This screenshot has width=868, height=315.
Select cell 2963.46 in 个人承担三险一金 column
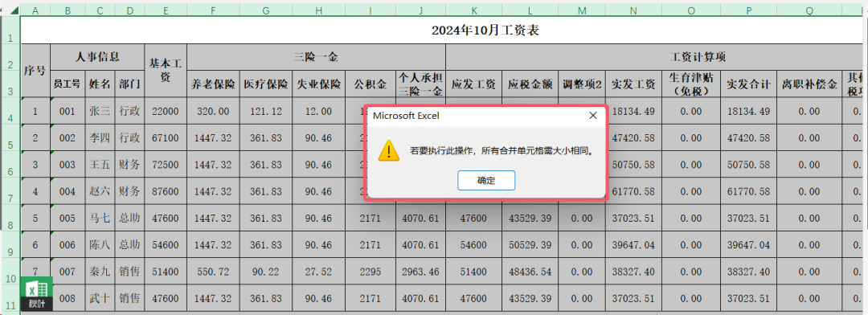420,272
